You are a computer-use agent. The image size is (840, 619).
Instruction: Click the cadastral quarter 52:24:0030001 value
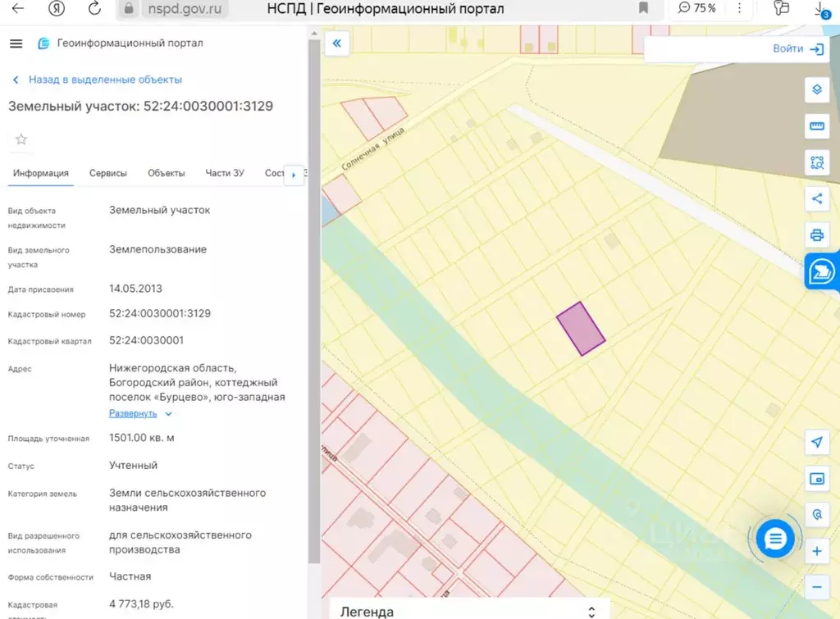(x=146, y=340)
